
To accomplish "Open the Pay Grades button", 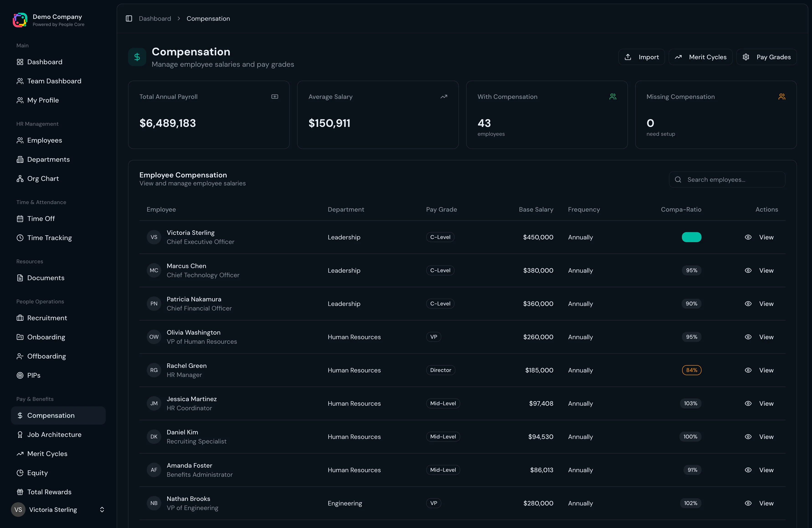I will [766, 57].
